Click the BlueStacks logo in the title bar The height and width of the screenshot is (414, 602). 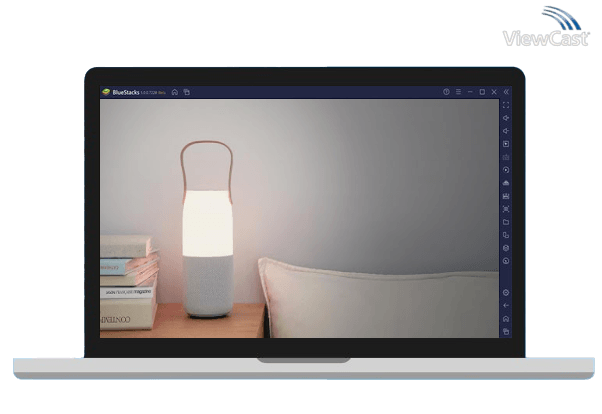[x=106, y=92]
